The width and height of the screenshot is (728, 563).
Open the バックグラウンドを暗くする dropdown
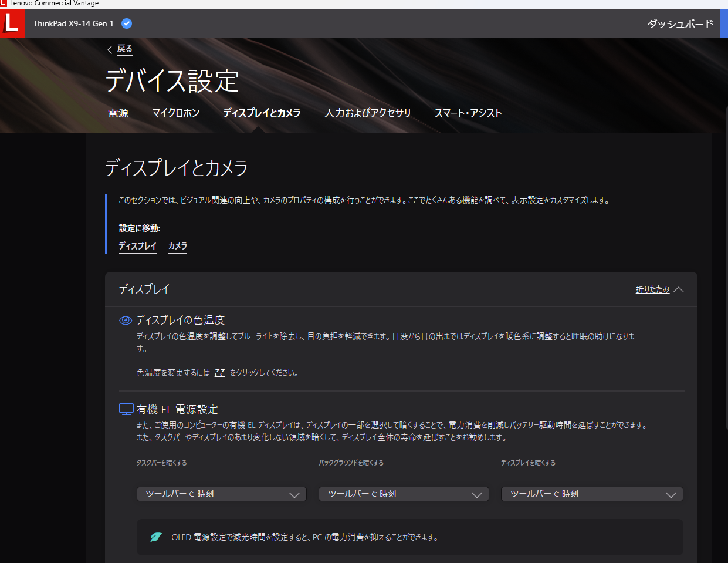[x=404, y=494]
